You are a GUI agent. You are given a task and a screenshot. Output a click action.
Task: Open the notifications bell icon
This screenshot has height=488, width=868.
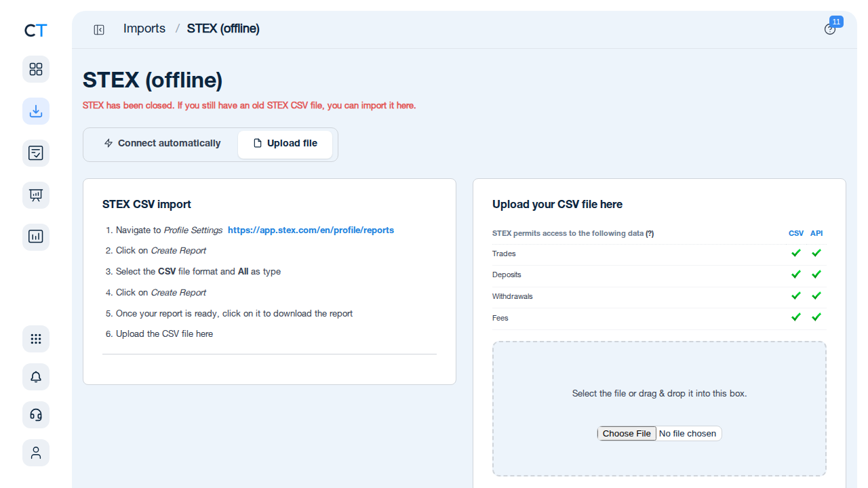(36, 377)
